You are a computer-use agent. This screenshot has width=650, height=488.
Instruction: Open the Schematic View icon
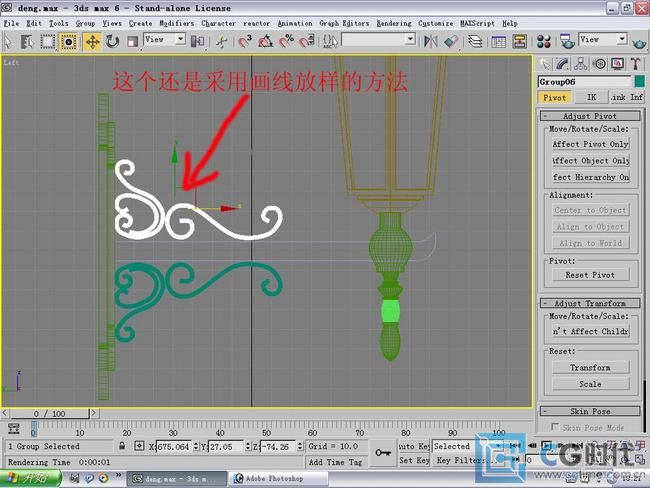tap(519, 41)
